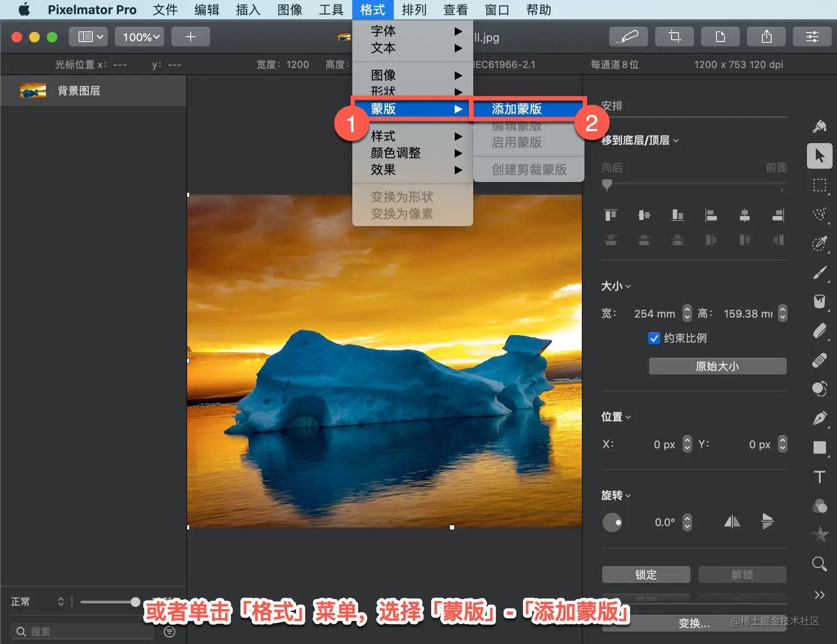Click the markup pen toolbar button
Viewport: 837px width, 644px height.
628,37
